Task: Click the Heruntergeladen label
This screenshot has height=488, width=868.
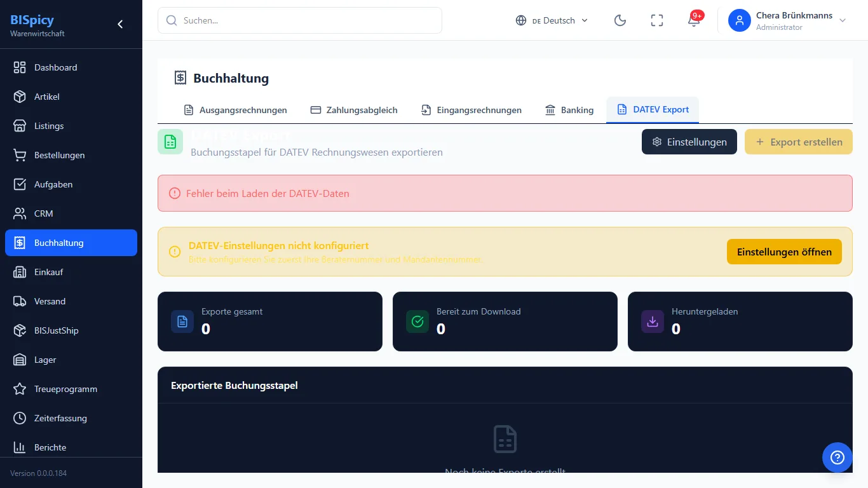Action: (705, 311)
